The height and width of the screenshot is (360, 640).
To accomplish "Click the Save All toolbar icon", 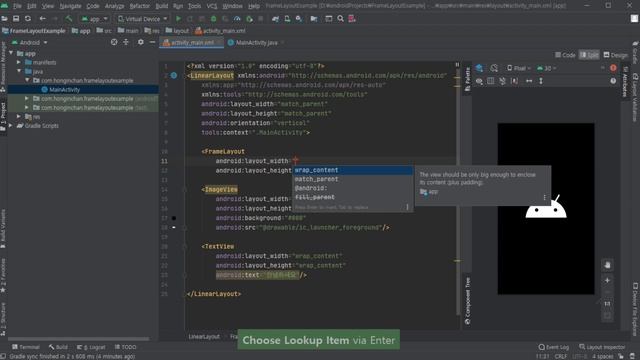I will pyautogui.click(x=16, y=19).
